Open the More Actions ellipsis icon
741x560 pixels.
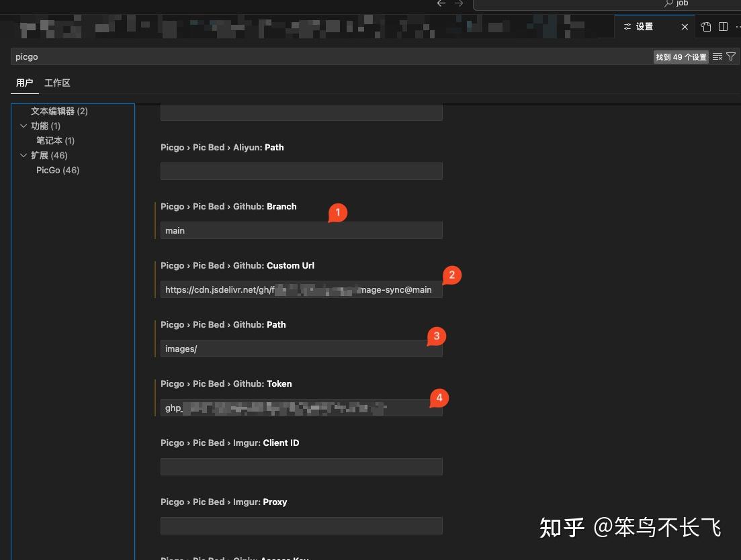tap(737, 26)
